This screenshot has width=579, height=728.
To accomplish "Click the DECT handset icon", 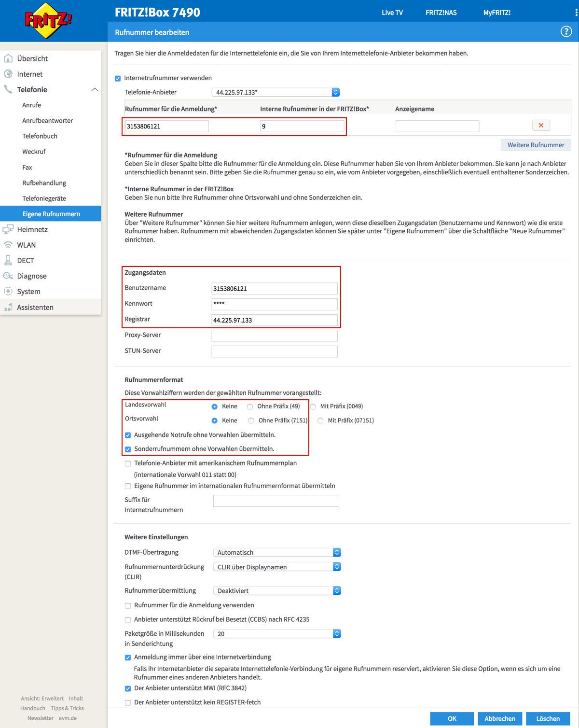I will click(x=8, y=260).
